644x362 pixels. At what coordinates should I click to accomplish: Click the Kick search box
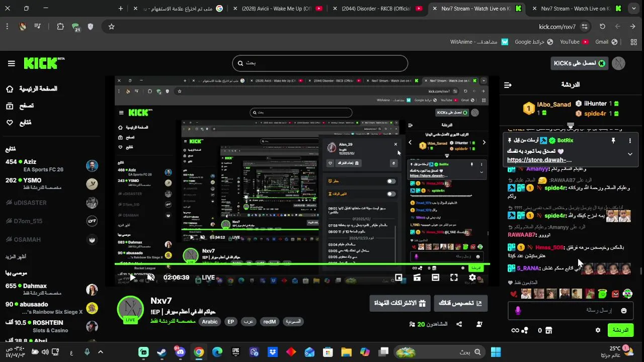[x=320, y=63]
